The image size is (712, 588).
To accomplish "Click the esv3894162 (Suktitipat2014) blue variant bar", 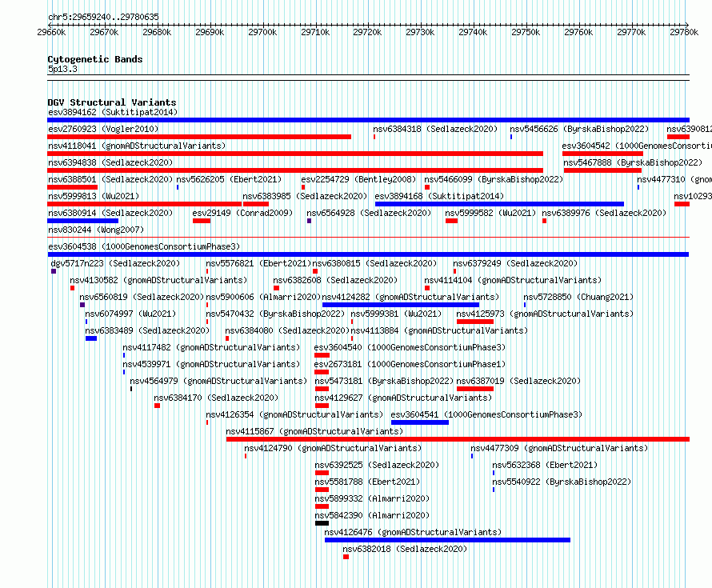I will coord(368,120).
